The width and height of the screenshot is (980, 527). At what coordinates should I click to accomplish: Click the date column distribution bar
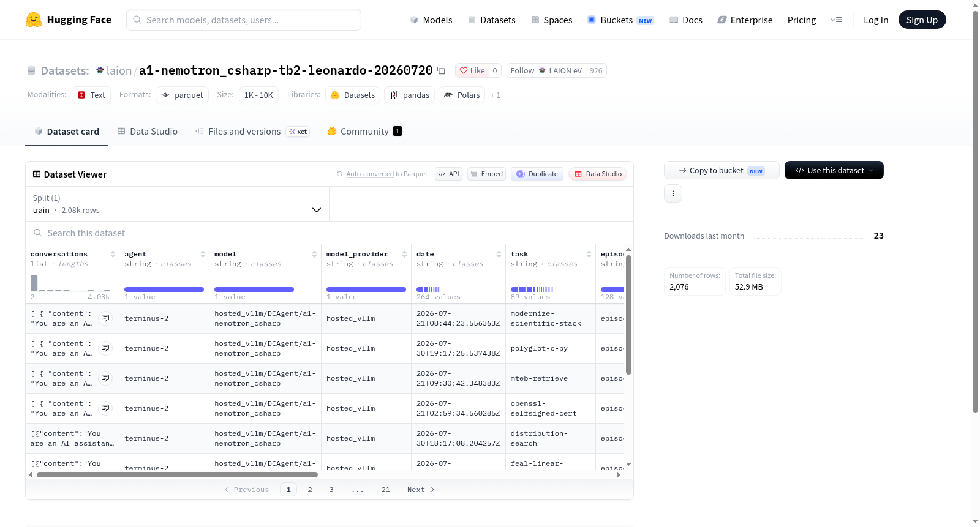click(428, 290)
